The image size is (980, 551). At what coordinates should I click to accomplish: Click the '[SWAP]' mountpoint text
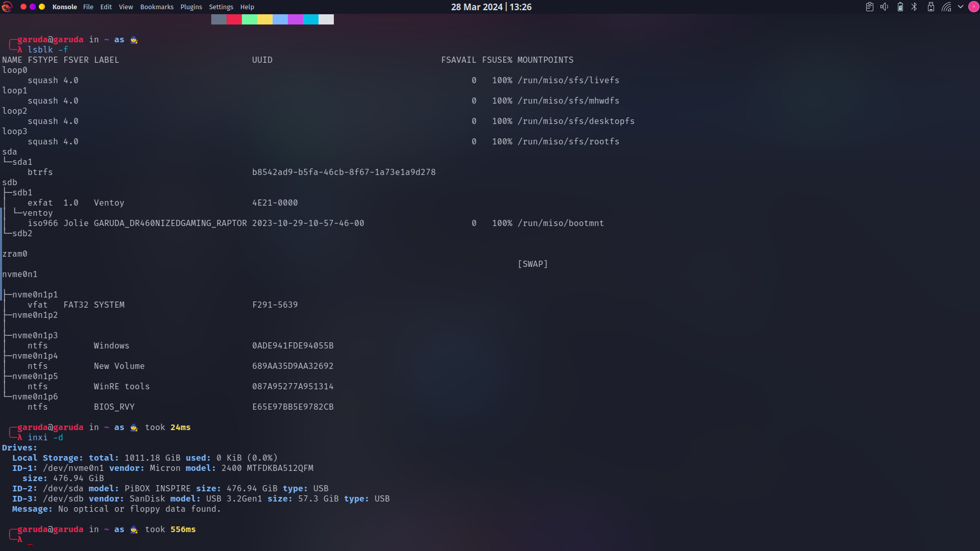532,264
